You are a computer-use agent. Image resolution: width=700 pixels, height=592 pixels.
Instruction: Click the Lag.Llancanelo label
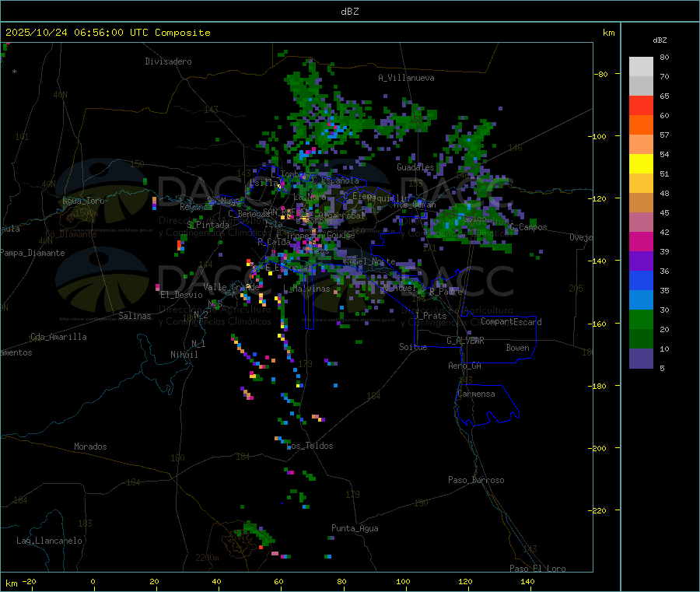[x=49, y=541]
